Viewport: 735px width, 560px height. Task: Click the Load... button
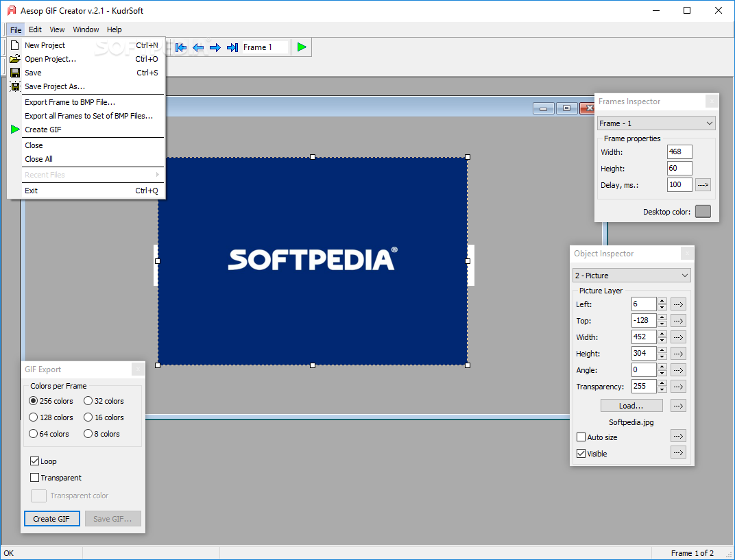(631, 406)
